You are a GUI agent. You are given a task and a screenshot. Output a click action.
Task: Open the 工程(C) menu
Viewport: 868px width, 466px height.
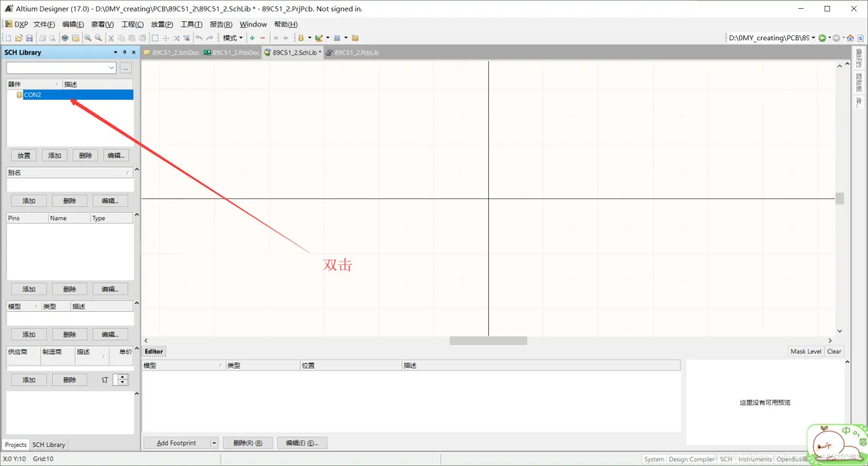pyautogui.click(x=132, y=24)
